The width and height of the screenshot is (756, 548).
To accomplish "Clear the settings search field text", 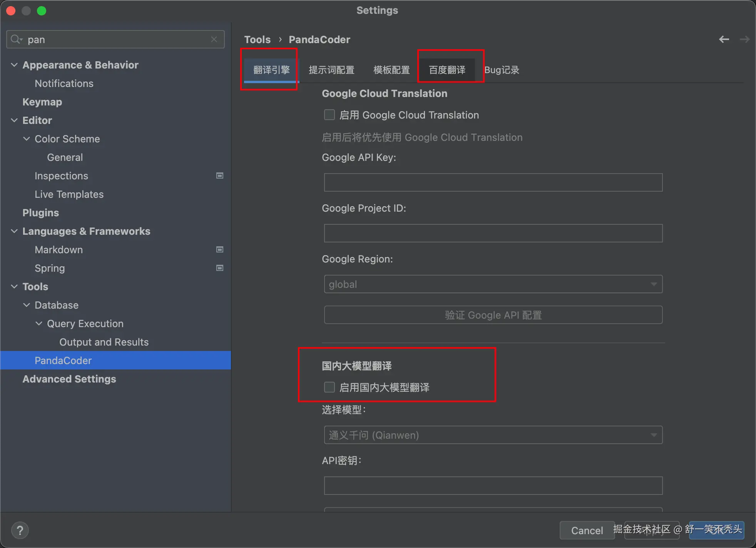I will (214, 39).
